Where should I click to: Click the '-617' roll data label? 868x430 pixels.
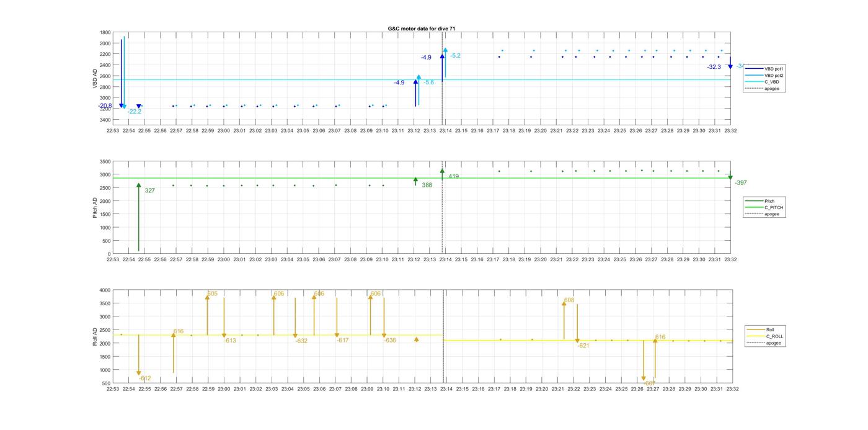pos(343,340)
